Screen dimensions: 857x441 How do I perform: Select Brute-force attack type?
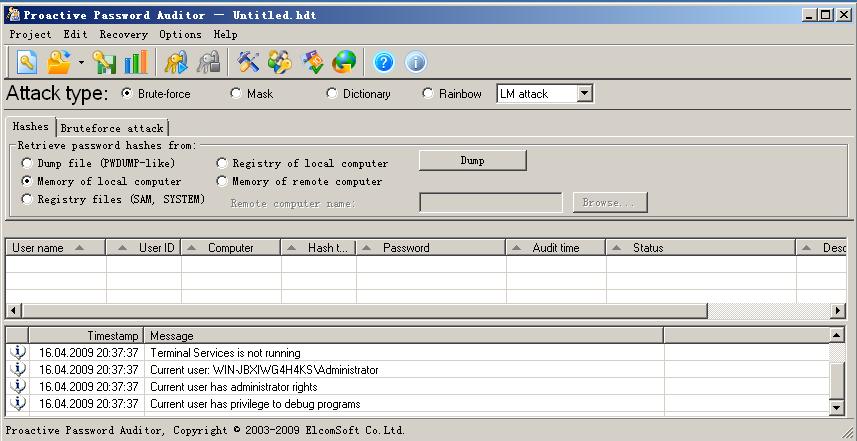156,94
